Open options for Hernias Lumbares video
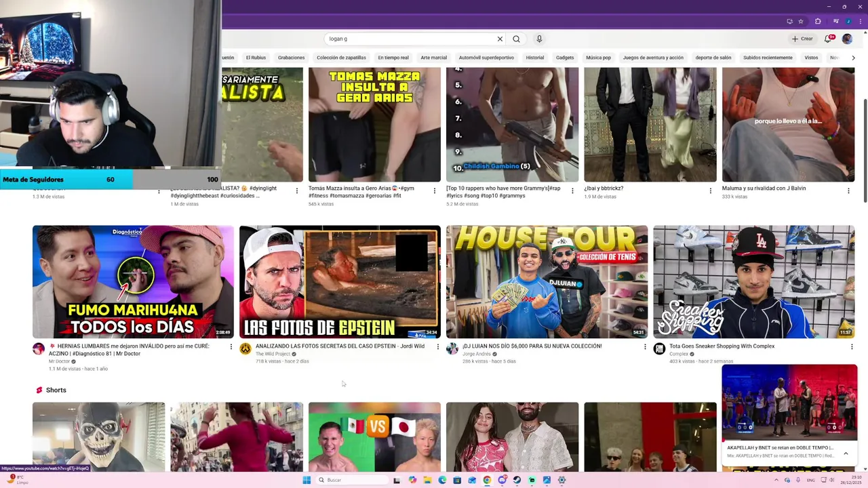Image resolution: width=868 pixels, height=488 pixels. 231,347
